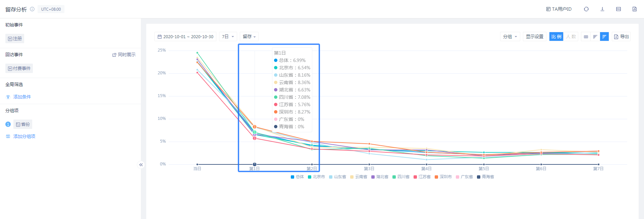The image size is (644, 219).
Task: Collapse the left panel with the double-arrow
Action: pos(141,165)
